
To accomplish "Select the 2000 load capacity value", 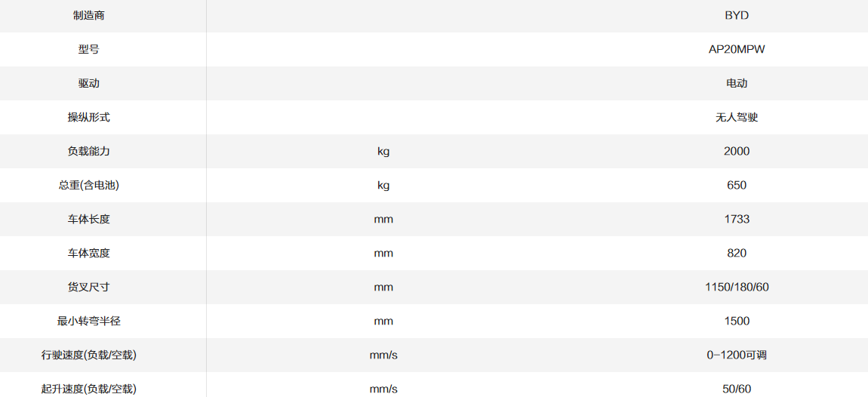I will point(736,151).
